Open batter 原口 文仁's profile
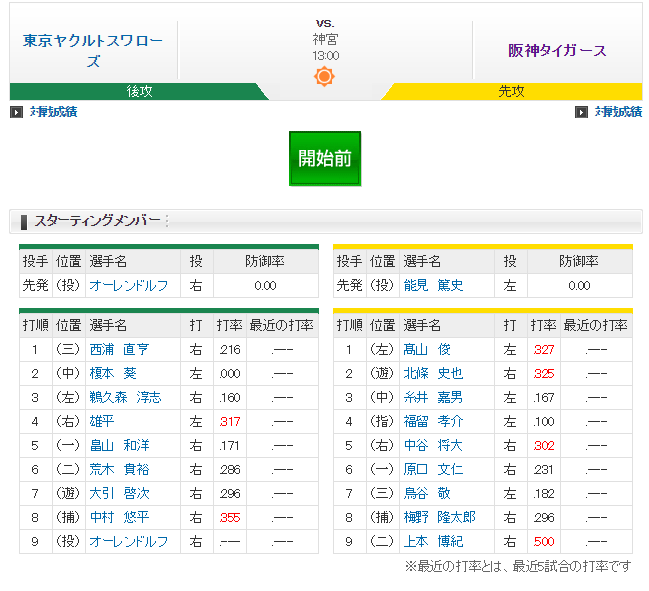 pyautogui.click(x=433, y=470)
